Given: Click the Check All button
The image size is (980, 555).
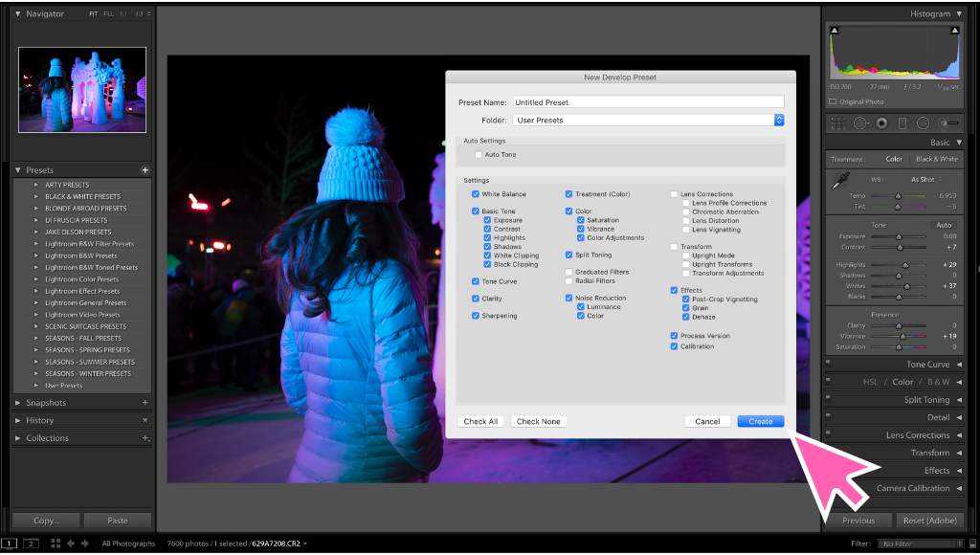Looking at the screenshot, I should tap(480, 421).
